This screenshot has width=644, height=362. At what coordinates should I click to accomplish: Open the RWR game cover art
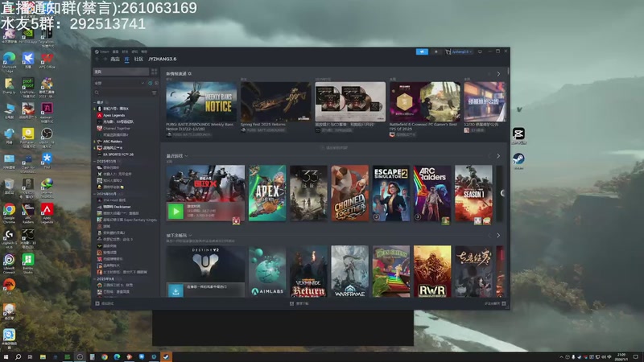click(x=432, y=271)
